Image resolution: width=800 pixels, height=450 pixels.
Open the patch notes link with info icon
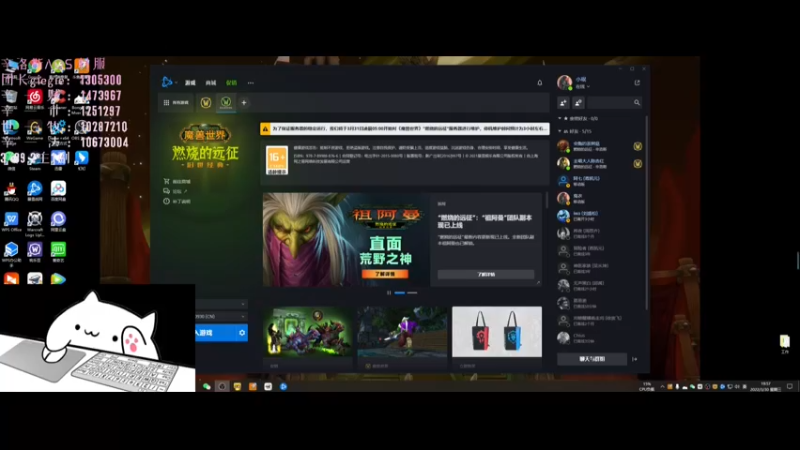(177, 201)
